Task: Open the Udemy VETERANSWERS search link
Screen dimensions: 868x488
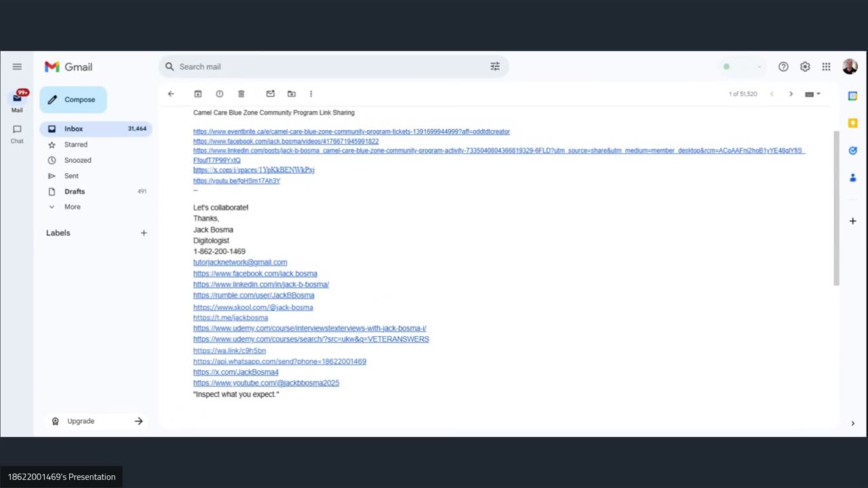Action: (x=311, y=339)
